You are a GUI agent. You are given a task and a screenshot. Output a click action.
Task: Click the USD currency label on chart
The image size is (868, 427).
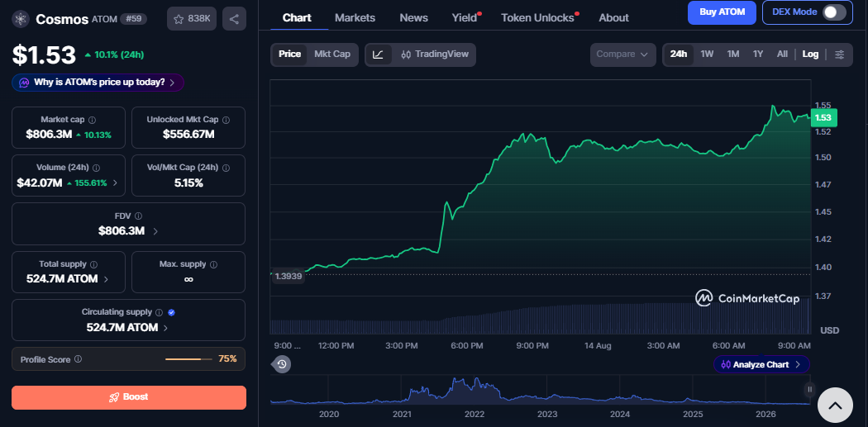(829, 330)
